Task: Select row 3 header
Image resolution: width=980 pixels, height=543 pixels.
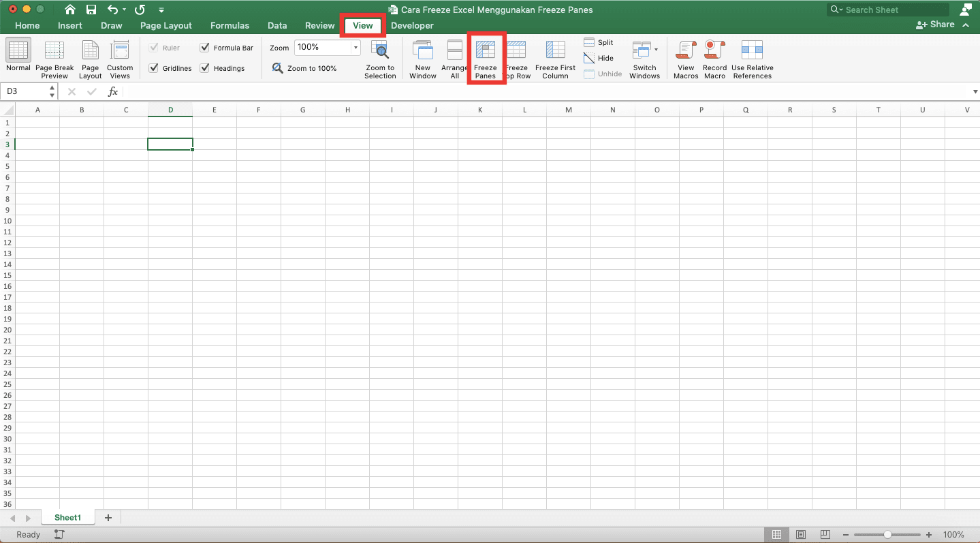Action: pyautogui.click(x=7, y=144)
